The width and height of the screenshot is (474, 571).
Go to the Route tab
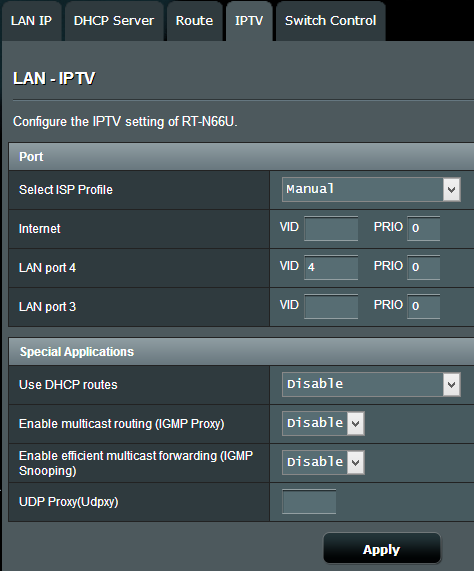[194, 21]
